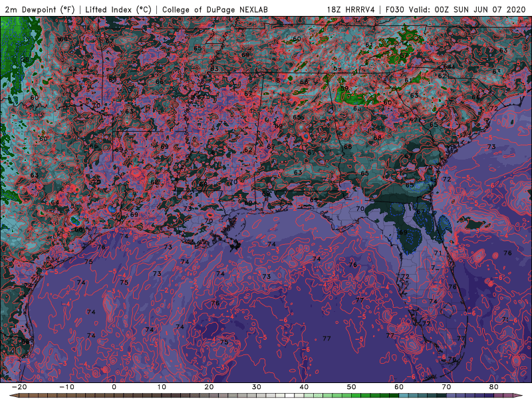
Task: Click the '71' dewpoint value over Florida
Action: pos(438,253)
